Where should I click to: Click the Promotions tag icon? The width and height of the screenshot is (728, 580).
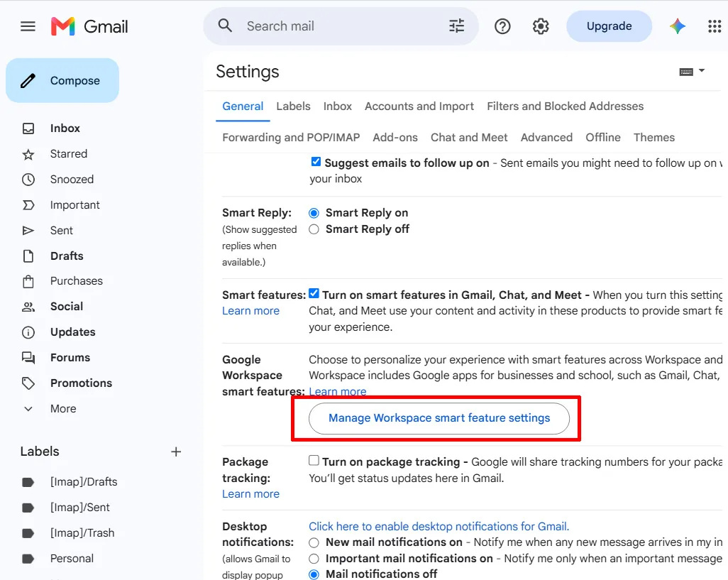point(28,383)
